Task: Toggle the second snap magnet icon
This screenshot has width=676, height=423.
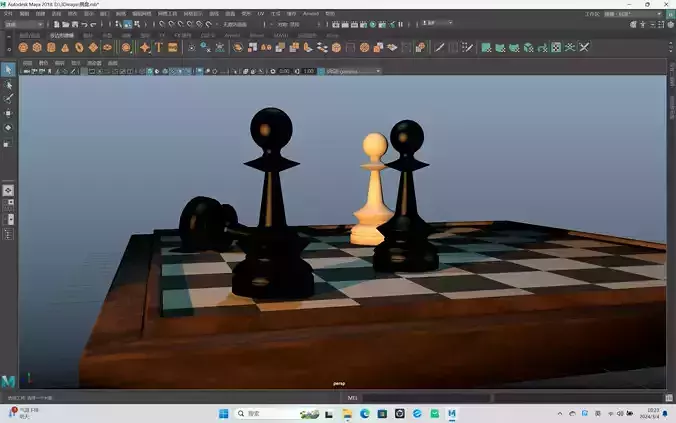Action: (x=172, y=25)
